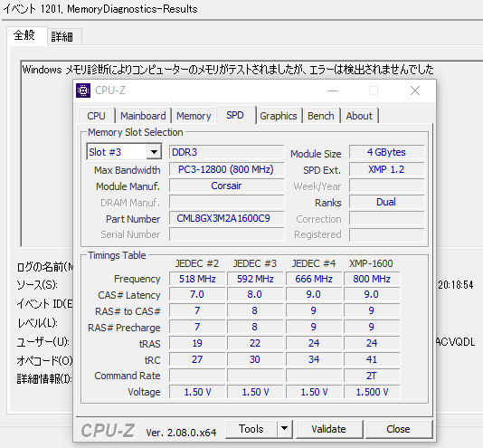
Task: Click the Close button in CPU-Z
Action: [x=398, y=429]
